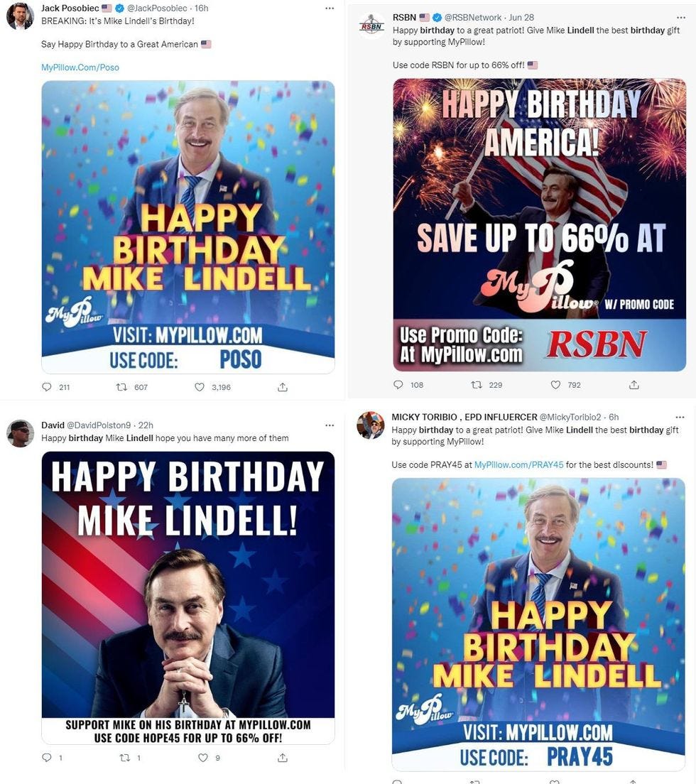Retweet Jack Posobiec's tweet with 607 retweets
The image size is (696, 784).
(121, 387)
